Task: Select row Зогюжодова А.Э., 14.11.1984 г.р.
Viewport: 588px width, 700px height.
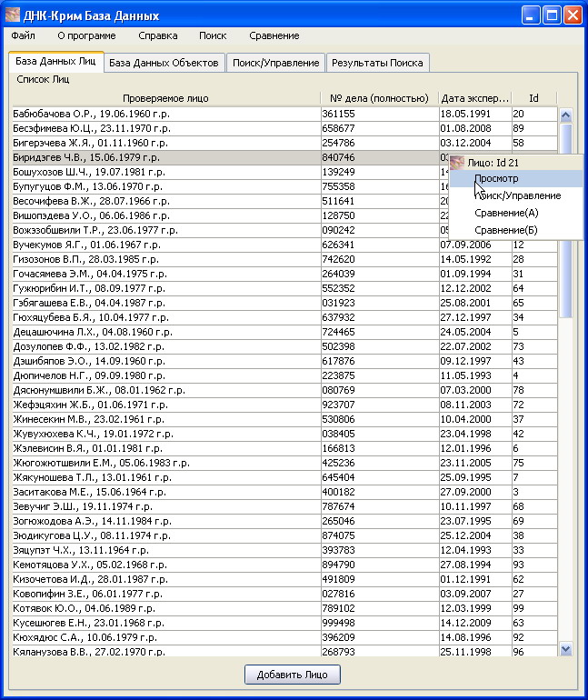Action: coord(284,521)
